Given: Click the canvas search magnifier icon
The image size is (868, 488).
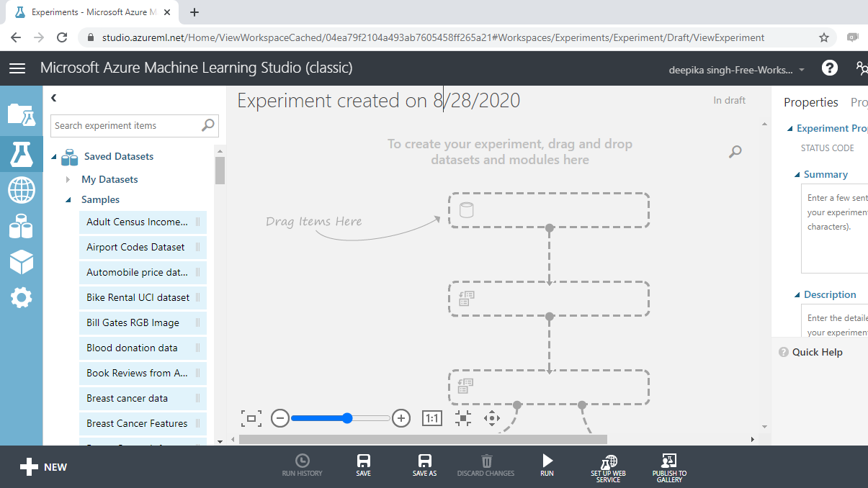Looking at the screenshot, I should 735,151.
